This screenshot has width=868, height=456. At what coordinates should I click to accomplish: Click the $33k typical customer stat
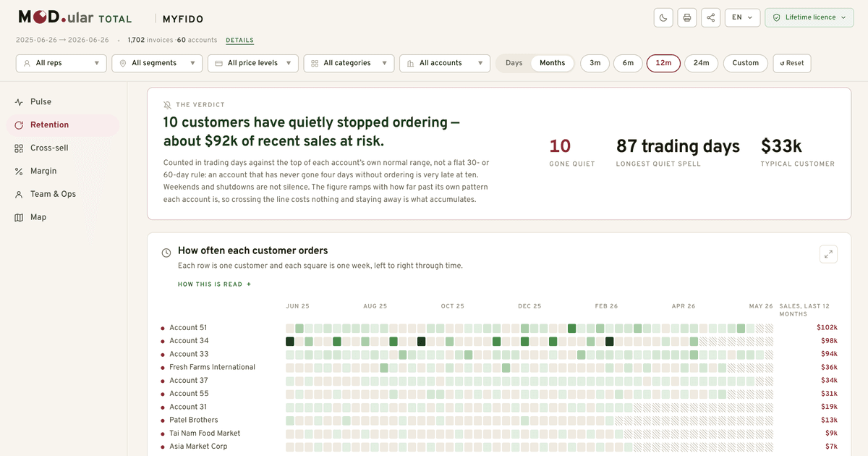797,153
